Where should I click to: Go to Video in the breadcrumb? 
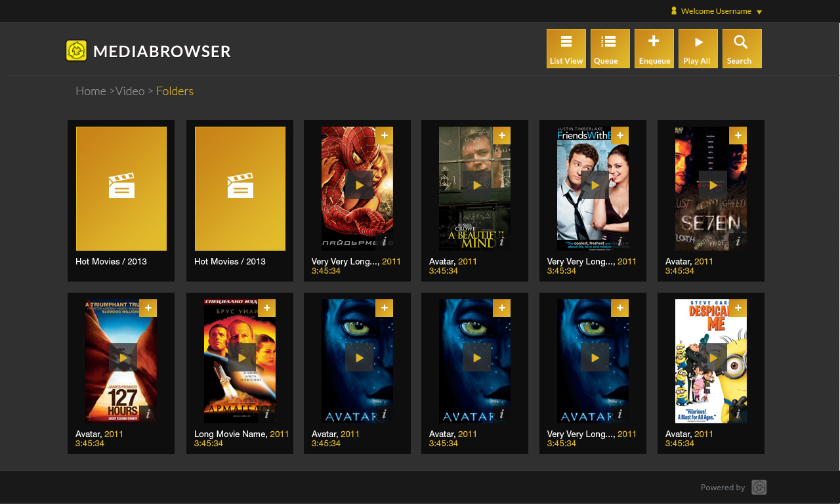click(130, 91)
